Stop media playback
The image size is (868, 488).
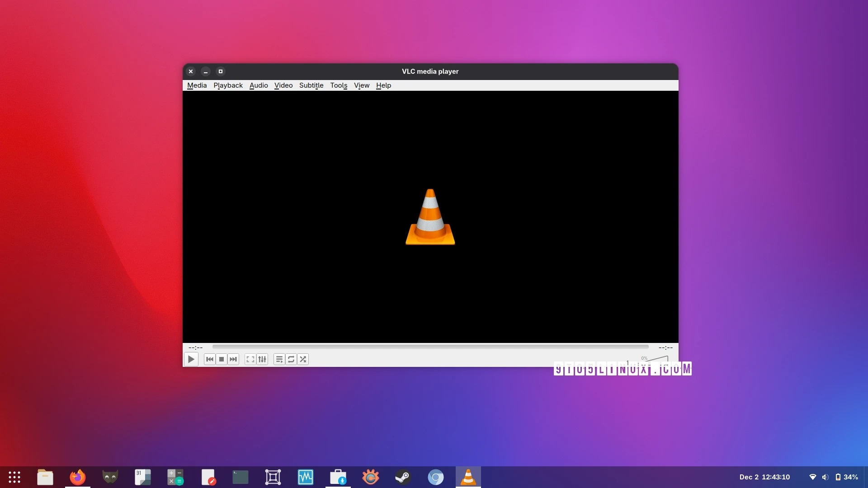click(221, 359)
